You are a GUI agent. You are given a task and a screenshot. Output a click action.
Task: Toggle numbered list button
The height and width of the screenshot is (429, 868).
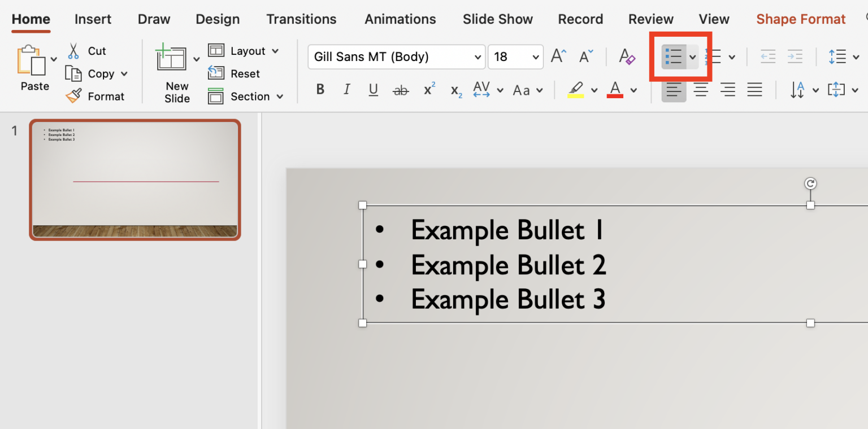[x=713, y=56]
